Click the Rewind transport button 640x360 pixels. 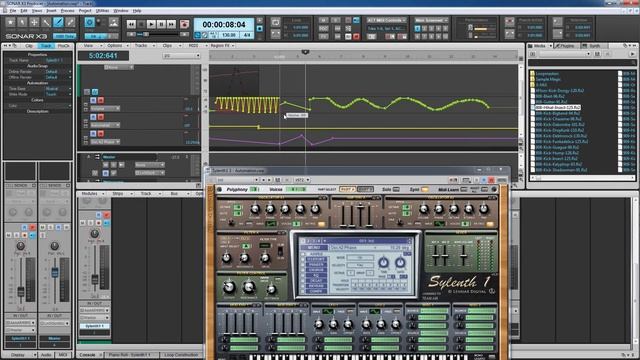point(131,24)
